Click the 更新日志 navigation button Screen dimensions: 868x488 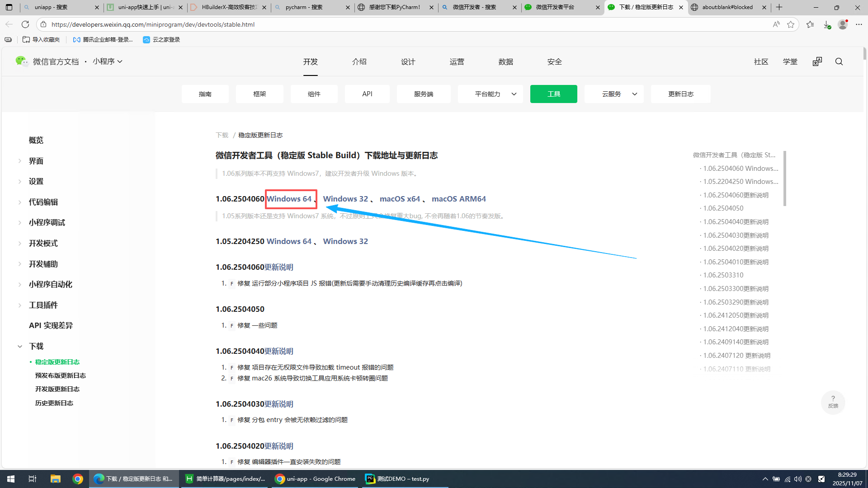[680, 94]
